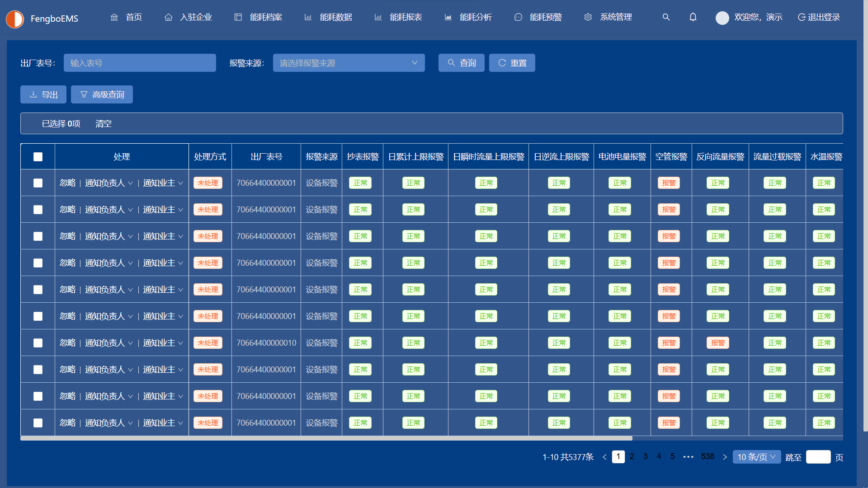The width and height of the screenshot is (868, 488).
Task: Toggle the select-all checkbox in the table header
Action: 38,157
